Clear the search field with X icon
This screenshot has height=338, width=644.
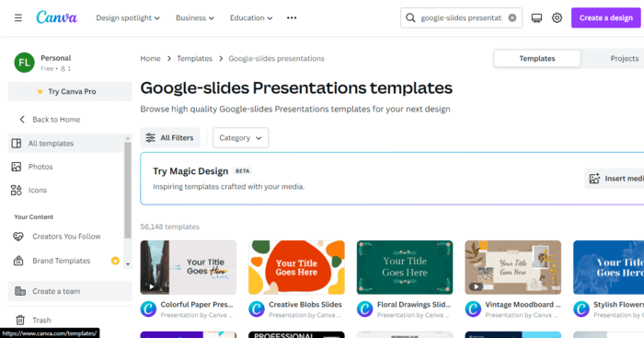pyautogui.click(x=512, y=17)
